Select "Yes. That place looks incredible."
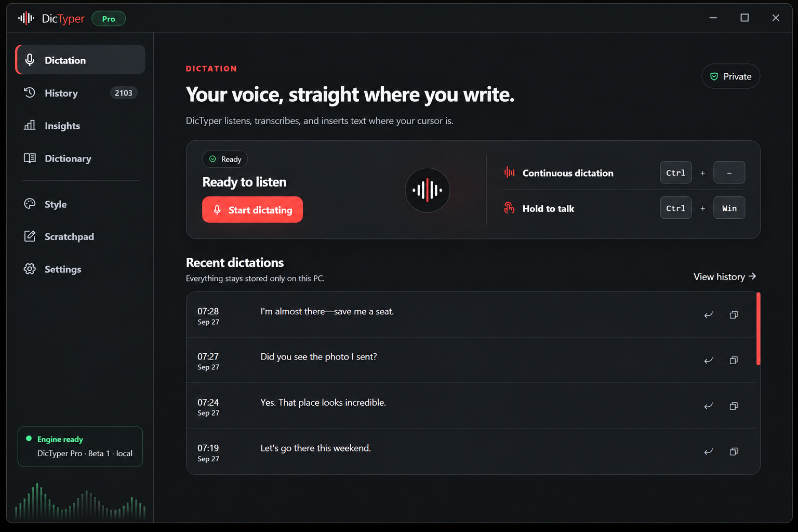 [323, 402]
